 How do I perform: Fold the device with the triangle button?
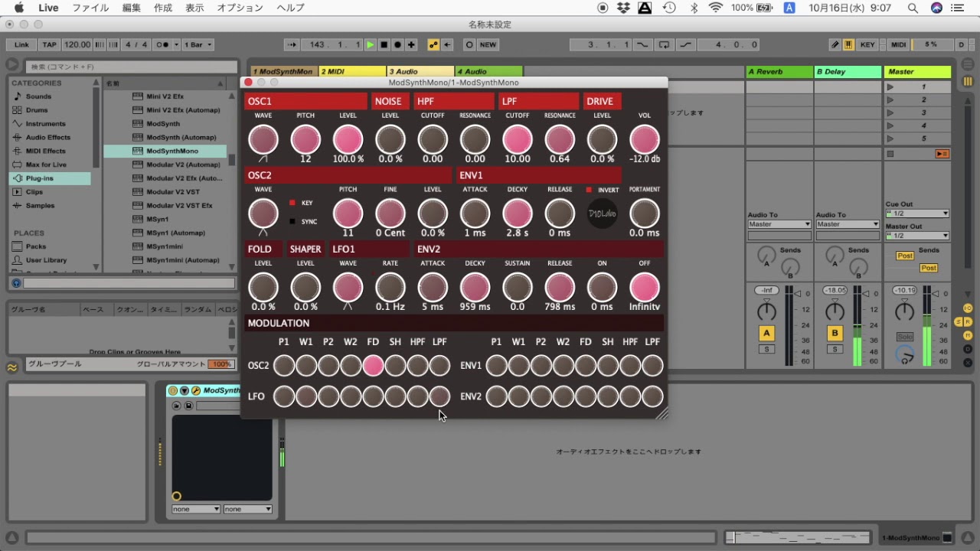[185, 390]
